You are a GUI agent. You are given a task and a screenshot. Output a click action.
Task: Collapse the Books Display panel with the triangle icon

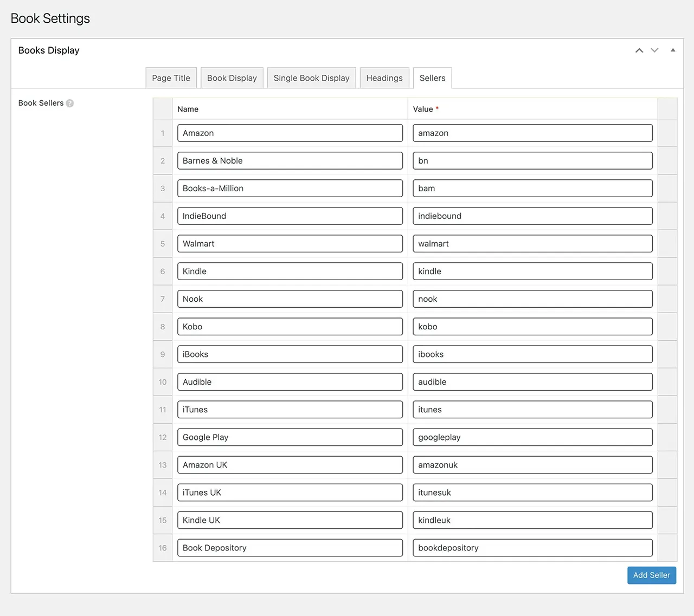(x=673, y=50)
